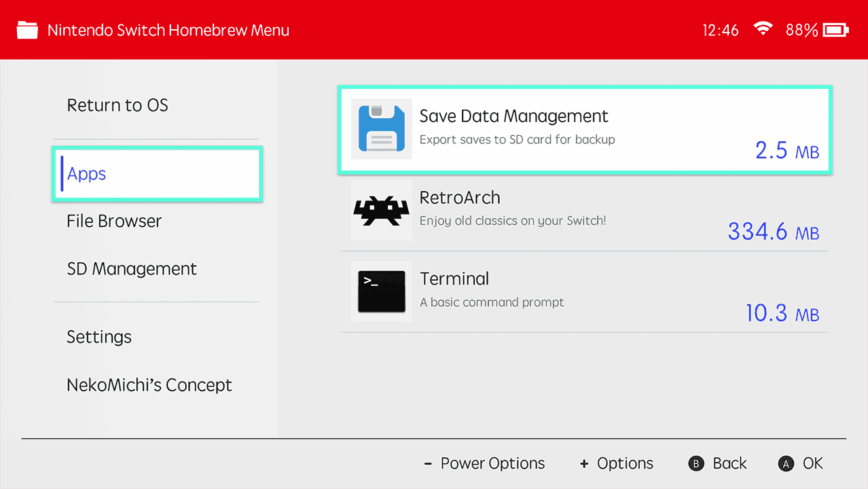Image resolution: width=868 pixels, height=489 pixels.
Task: Click the RetroArch app title
Action: pos(460,198)
